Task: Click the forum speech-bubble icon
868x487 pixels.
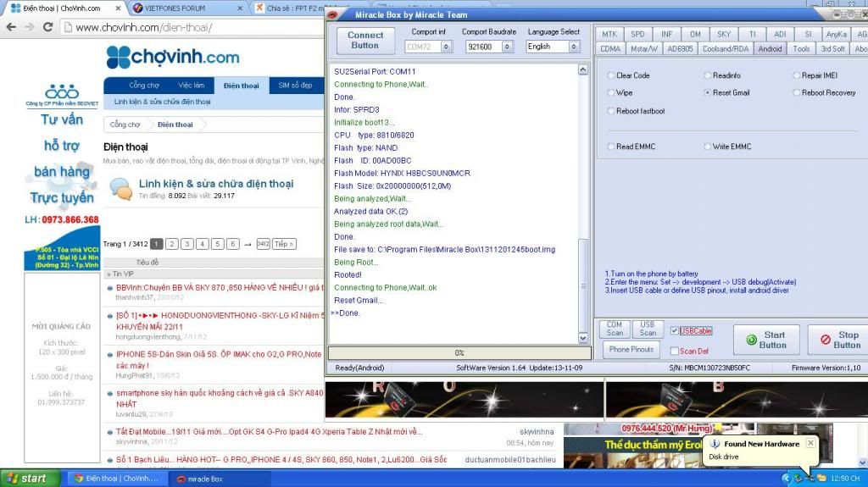Action: (120, 189)
